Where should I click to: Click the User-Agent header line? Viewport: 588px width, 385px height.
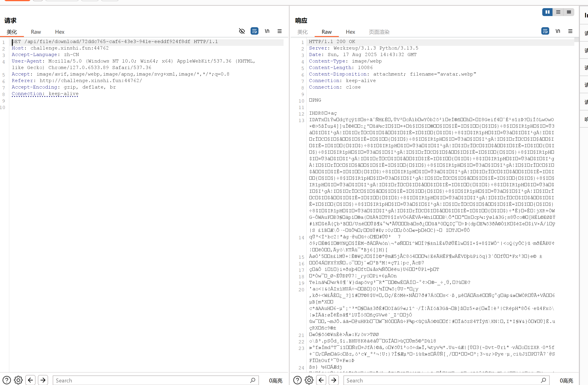pyautogui.click(x=133, y=64)
